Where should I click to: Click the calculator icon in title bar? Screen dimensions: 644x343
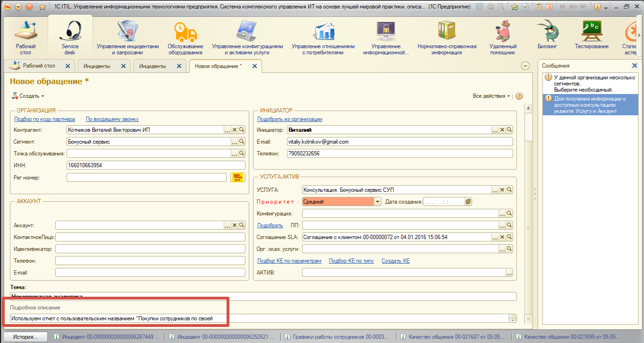(x=537, y=7)
